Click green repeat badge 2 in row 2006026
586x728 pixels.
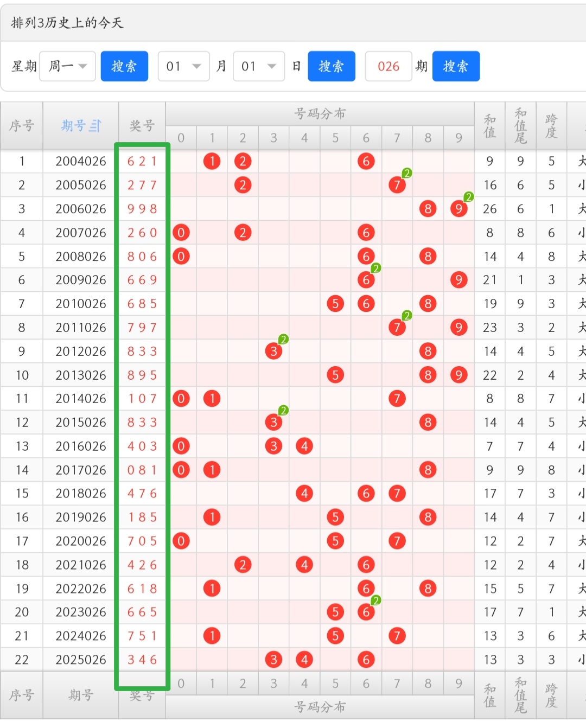(469, 197)
